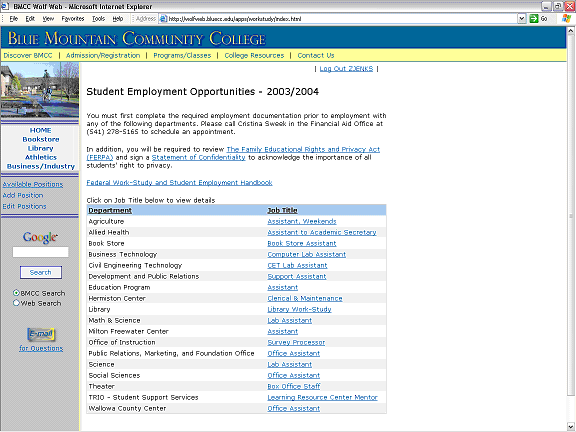
Task: Click the scrollbar down arrow
Action: point(570,426)
